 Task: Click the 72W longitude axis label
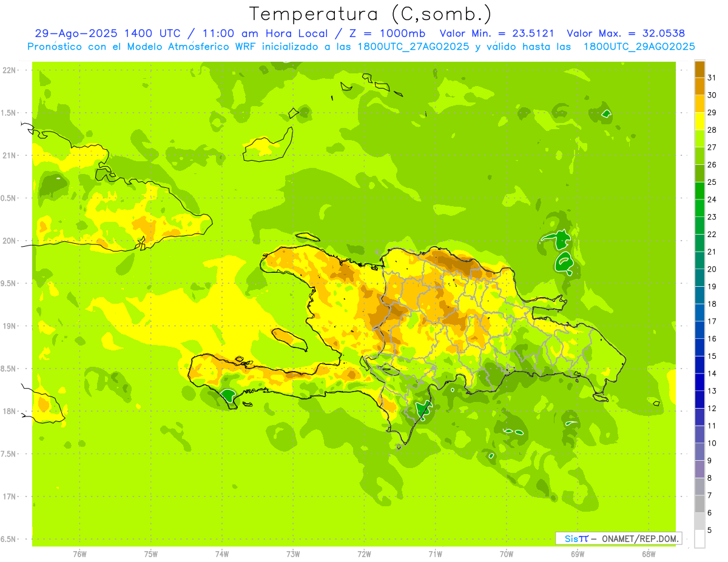pyautogui.click(x=364, y=554)
